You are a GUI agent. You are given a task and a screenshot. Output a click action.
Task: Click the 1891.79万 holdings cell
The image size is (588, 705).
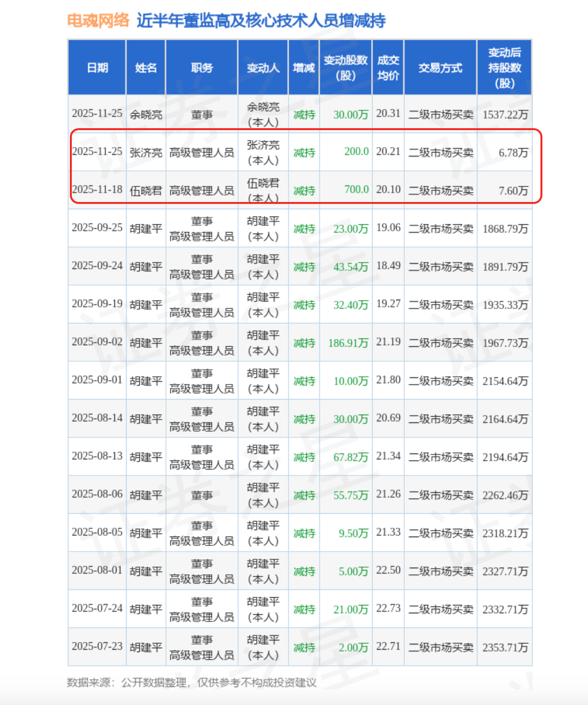click(x=505, y=267)
